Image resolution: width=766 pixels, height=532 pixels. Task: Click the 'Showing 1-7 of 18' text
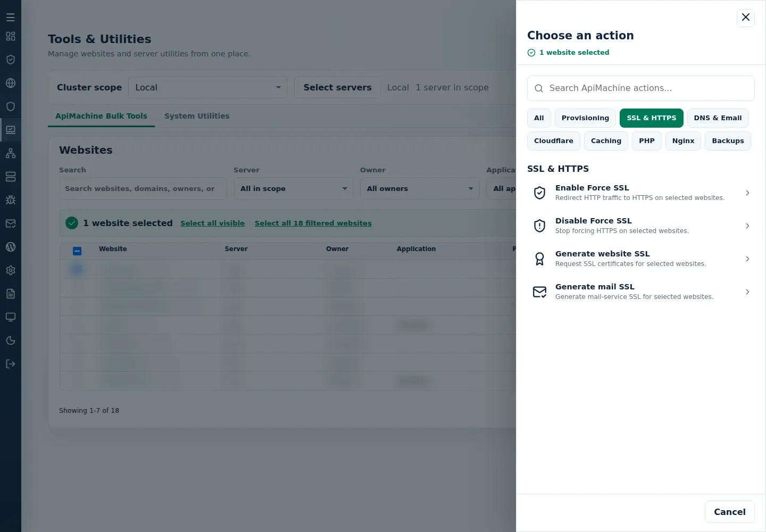point(89,411)
